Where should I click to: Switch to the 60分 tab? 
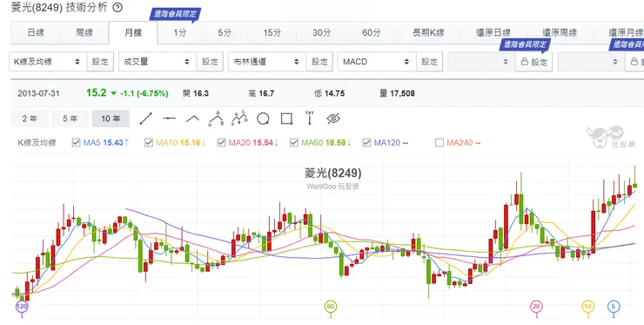pos(372,33)
